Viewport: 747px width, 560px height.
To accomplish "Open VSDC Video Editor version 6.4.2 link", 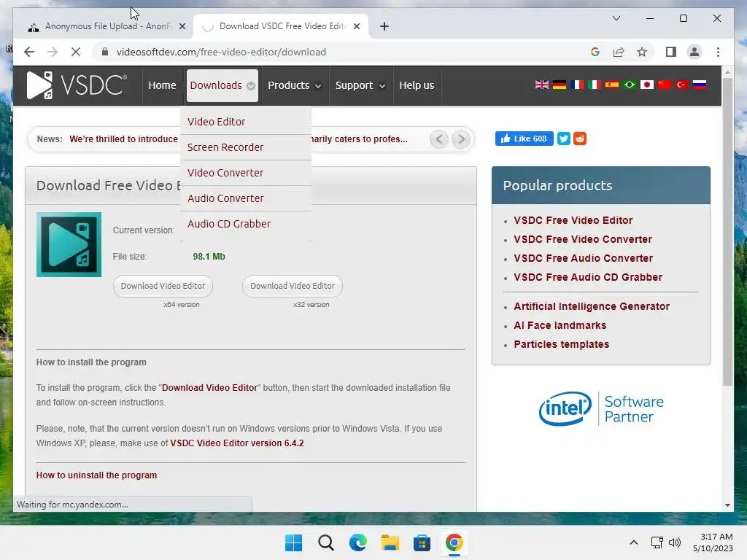I will (237, 443).
